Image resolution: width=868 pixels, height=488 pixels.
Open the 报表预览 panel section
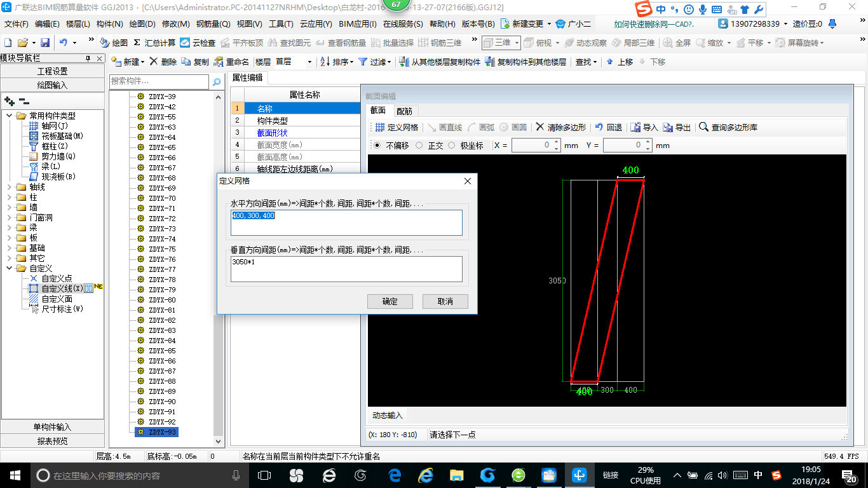52,441
